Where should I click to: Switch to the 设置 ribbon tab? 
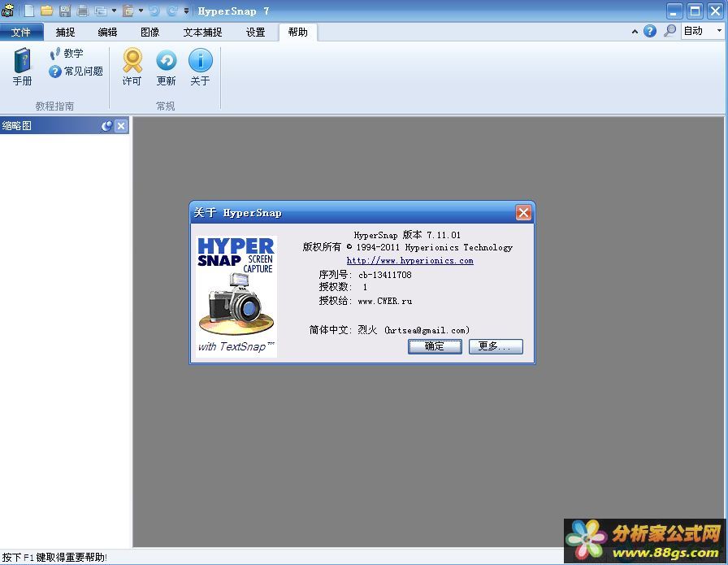tap(255, 32)
